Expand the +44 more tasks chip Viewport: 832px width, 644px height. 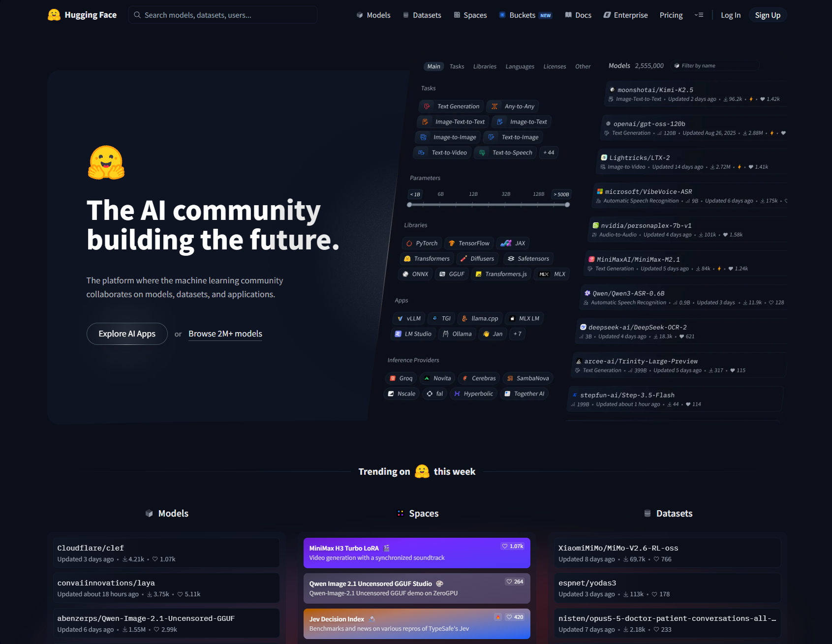(549, 153)
